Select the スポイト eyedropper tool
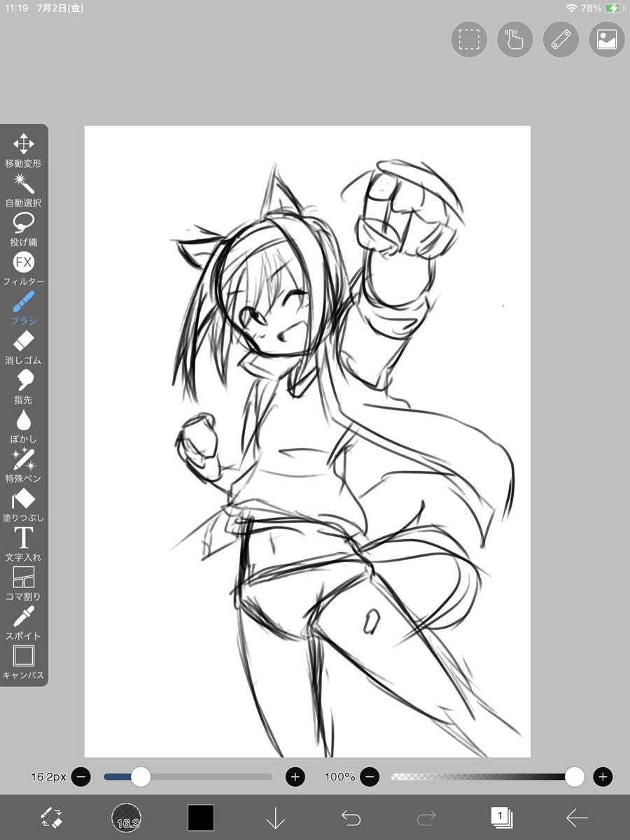 pos(24,624)
